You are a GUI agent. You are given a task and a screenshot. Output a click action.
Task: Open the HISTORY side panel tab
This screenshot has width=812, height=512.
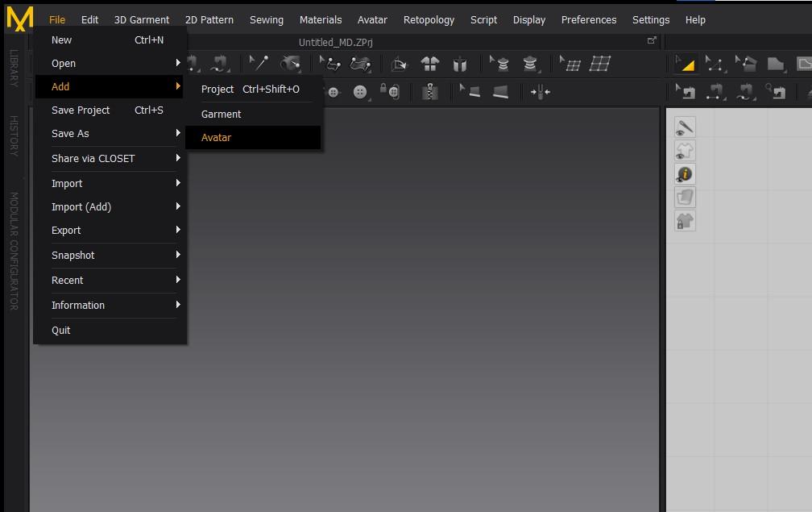coord(14,135)
